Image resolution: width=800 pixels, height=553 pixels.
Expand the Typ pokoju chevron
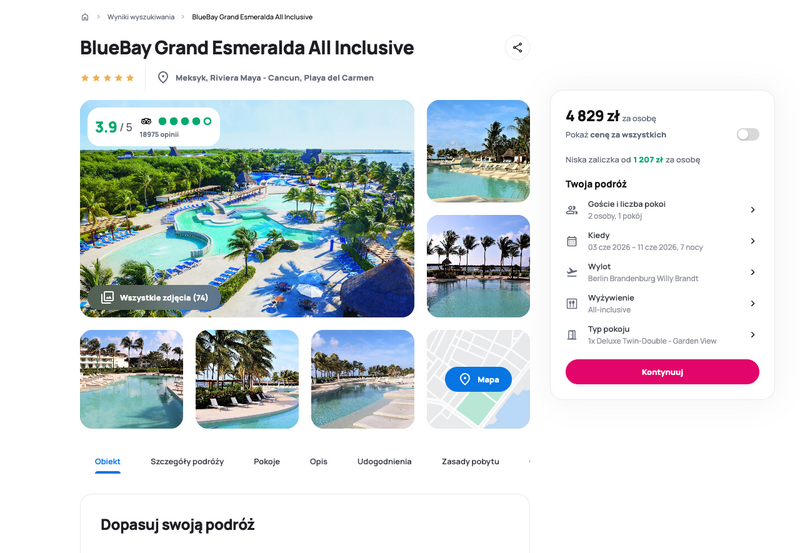pos(753,335)
